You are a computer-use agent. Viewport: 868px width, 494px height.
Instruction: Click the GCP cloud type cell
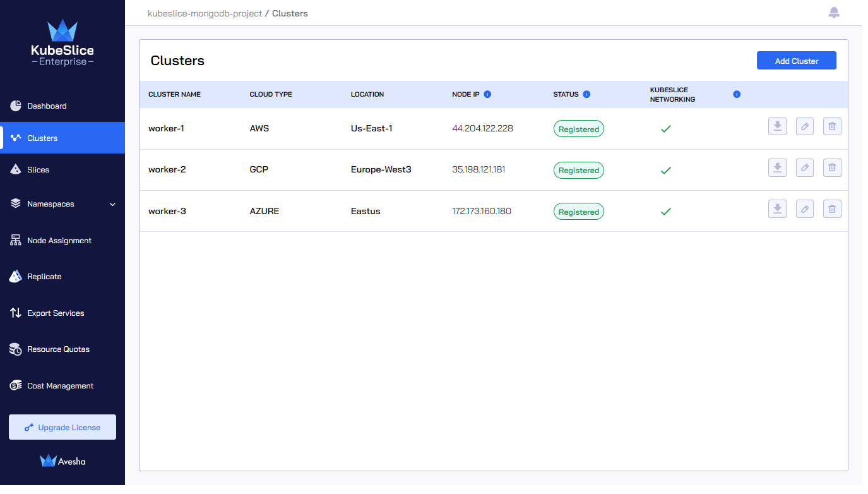[259, 169]
